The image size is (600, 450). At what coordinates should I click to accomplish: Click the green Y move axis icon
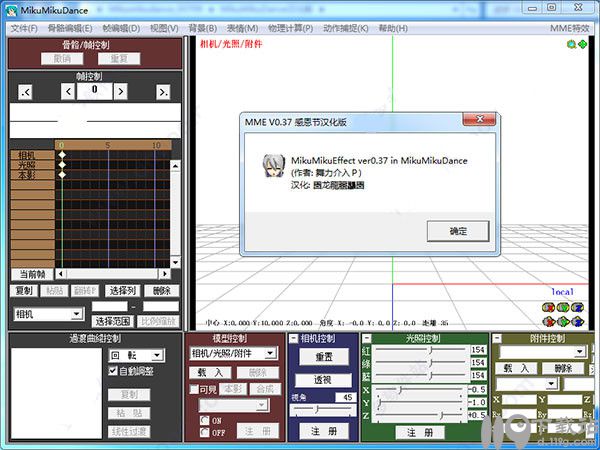click(563, 321)
